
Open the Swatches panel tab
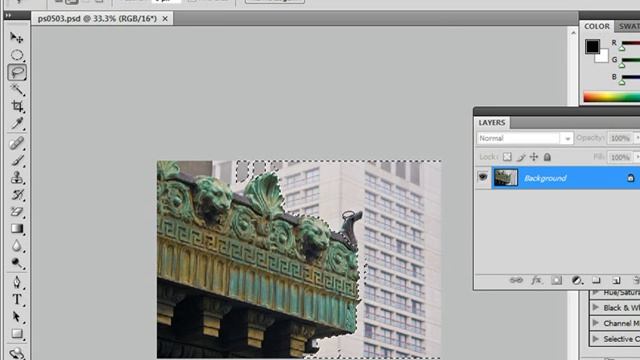click(x=628, y=26)
